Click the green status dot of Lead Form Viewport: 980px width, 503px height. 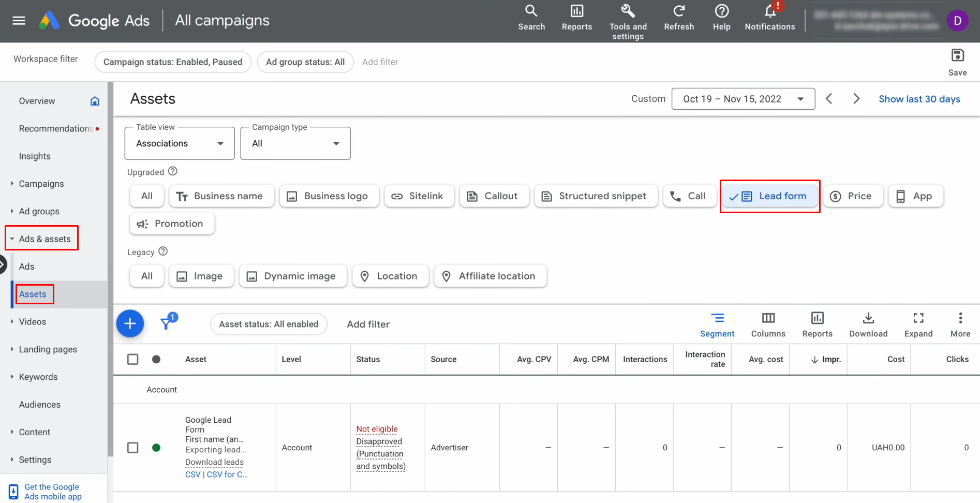coord(156,448)
